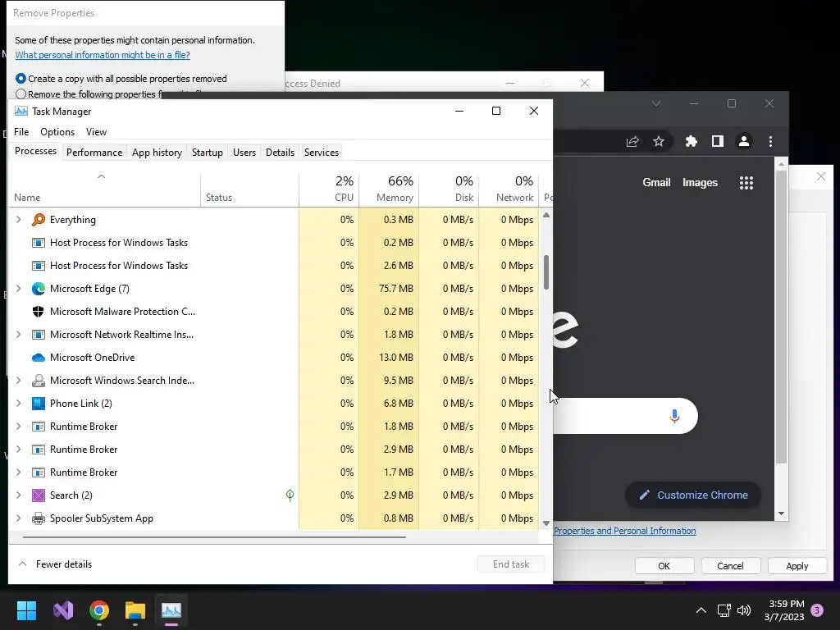Expand the Phone Link (2) group
The height and width of the screenshot is (630, 840).
point(19,404)
